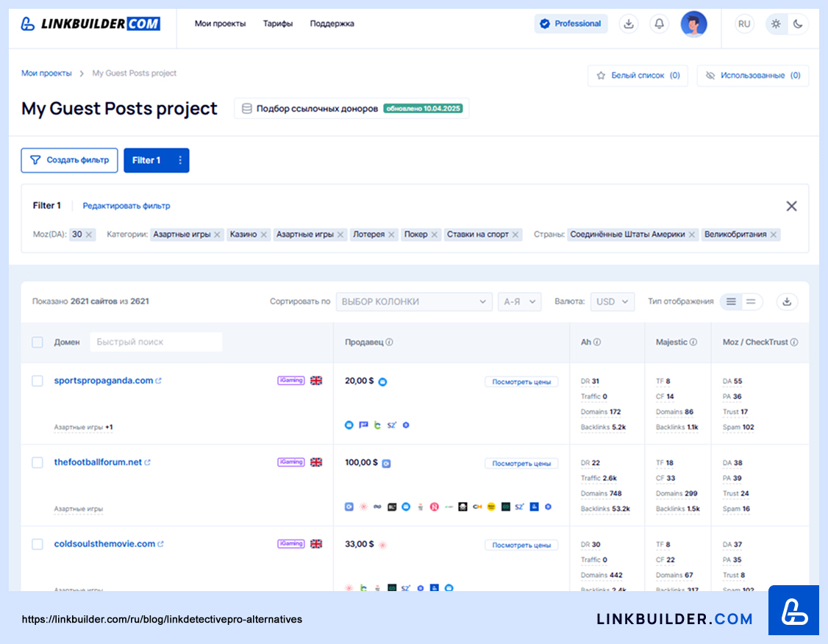Open Поддержка menu item
The height and width of the screenshot is (644, 828).
click(332, 24)
